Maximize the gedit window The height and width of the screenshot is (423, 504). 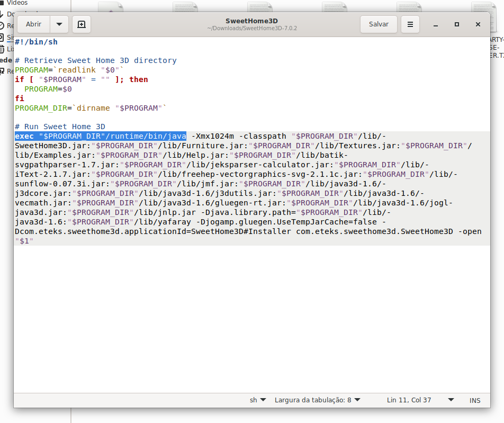coord(457,24)
